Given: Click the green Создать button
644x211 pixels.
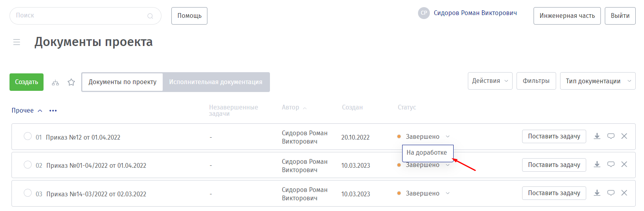Looking at the screenshot, I should pyautogui.click(x=27, y=82).
